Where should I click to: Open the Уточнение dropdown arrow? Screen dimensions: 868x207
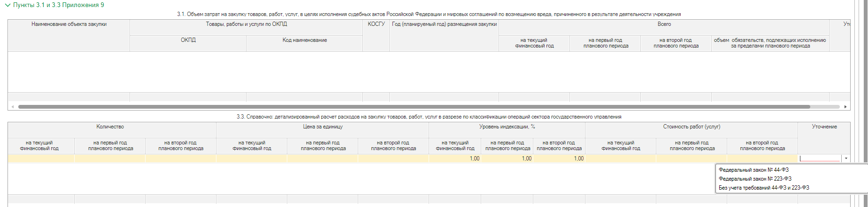pyautogui.click(x=846, y=159)
